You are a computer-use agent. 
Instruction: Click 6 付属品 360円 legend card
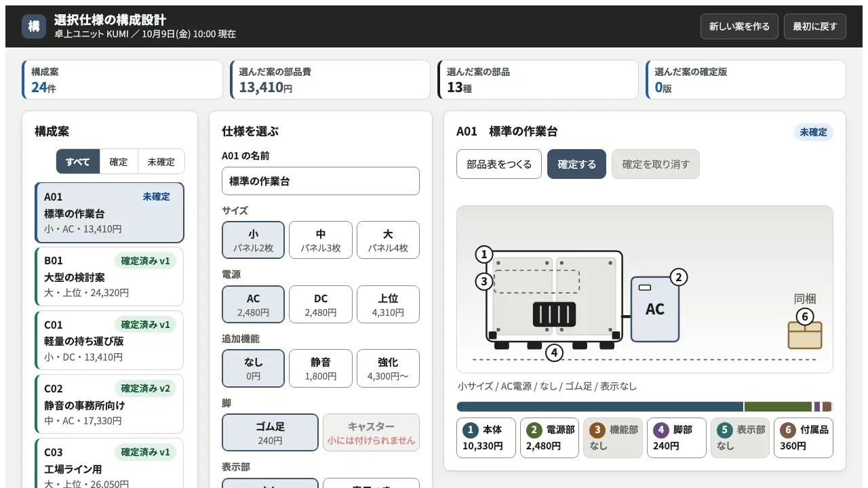[804, 438]
